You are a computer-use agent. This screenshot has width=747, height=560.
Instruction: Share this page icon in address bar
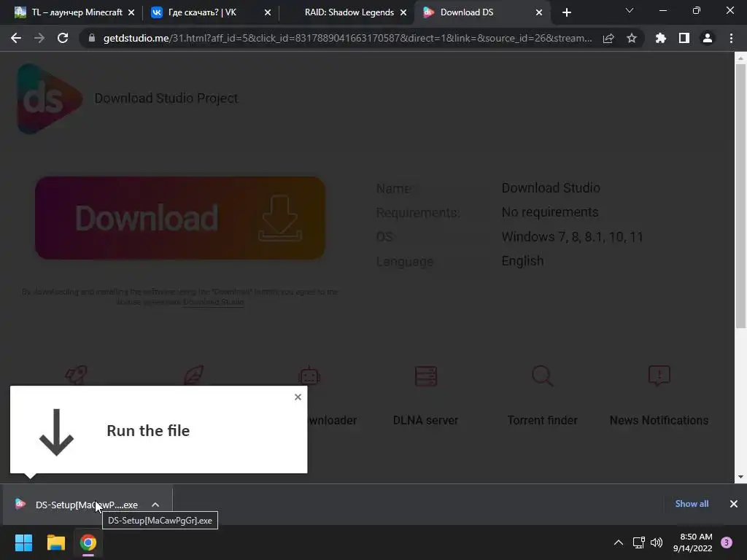click(x=608, y=38)
